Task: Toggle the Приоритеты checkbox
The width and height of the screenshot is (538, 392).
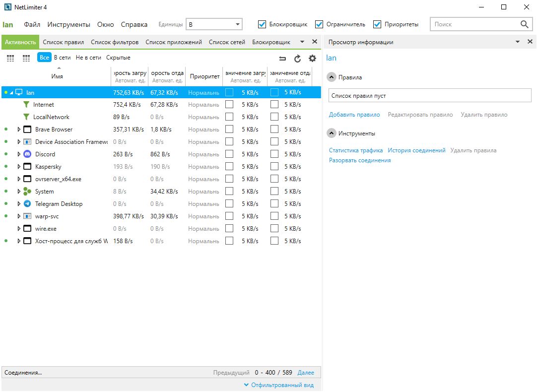Action: 377,24
